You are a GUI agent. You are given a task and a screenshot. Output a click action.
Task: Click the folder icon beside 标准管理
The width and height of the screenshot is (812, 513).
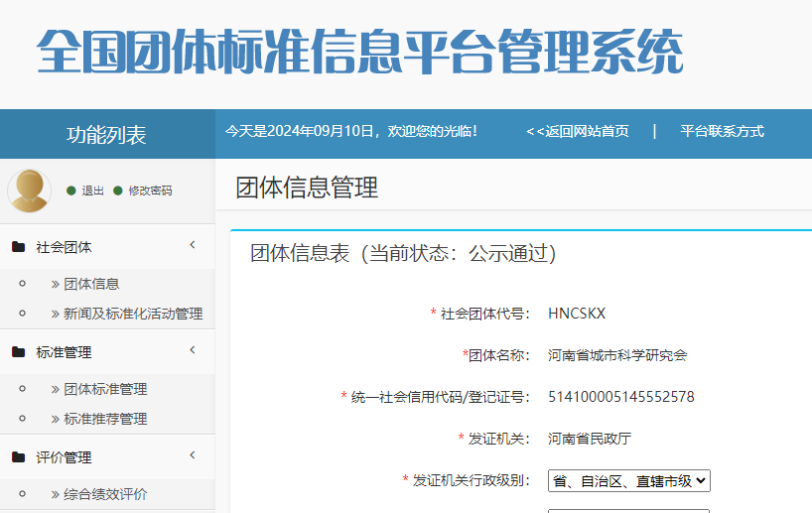pyautogui.click(x=18, y=352)
